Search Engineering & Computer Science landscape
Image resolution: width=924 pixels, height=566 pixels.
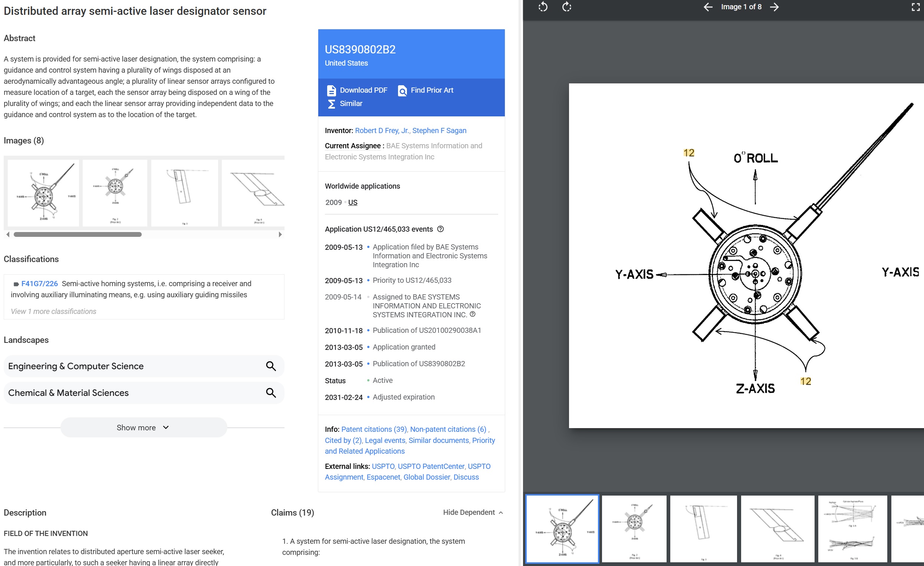pyautogui.click(x=271, y=366)
